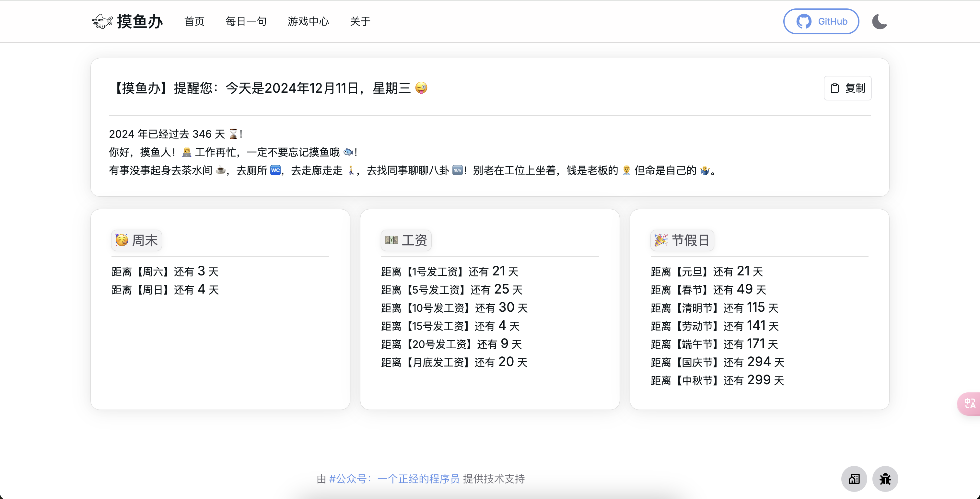Viewport: 980px width, 499px height.
Task: Click the pink translate floating icon
Action: (x=969, y=403)
